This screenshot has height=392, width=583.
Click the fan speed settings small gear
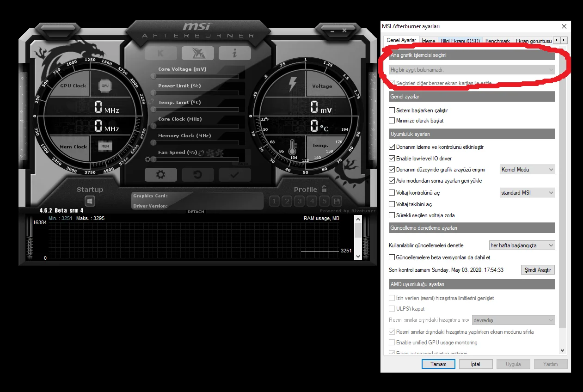point(148,159)
